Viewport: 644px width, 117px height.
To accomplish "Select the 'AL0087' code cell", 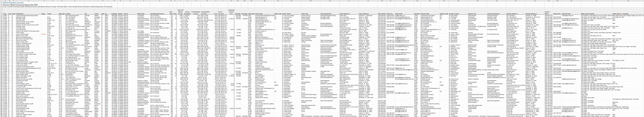I will click(x=5, y=19).
